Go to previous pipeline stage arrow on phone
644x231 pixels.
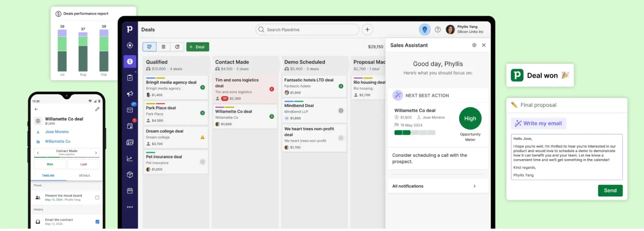(38, 153)
